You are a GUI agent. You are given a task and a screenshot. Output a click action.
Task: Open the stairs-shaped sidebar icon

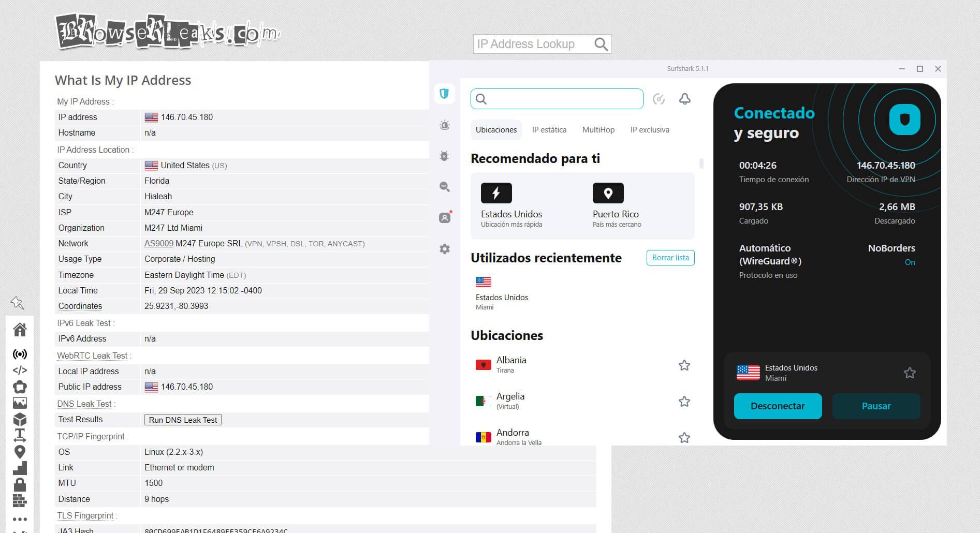20,468
